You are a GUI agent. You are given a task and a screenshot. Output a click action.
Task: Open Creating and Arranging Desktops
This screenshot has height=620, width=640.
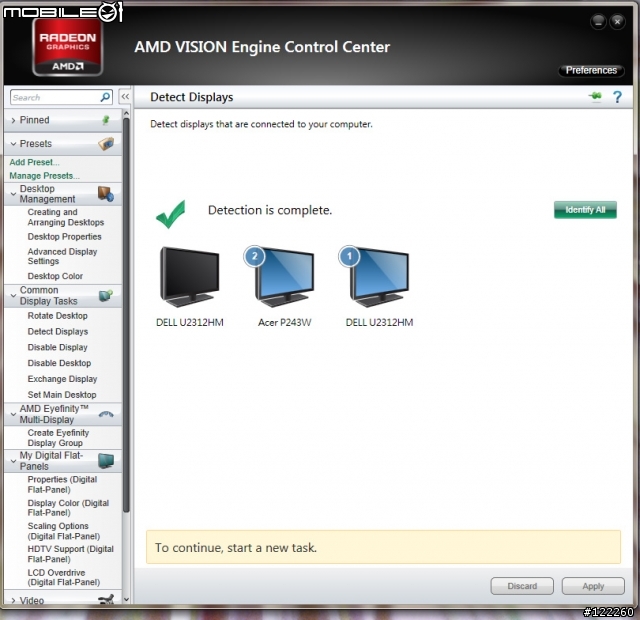66,217
